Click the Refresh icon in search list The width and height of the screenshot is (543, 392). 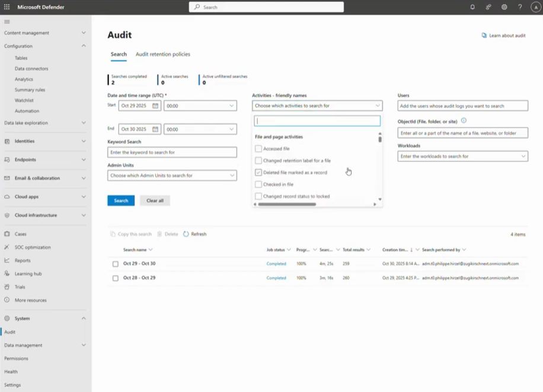click(186, 234)
